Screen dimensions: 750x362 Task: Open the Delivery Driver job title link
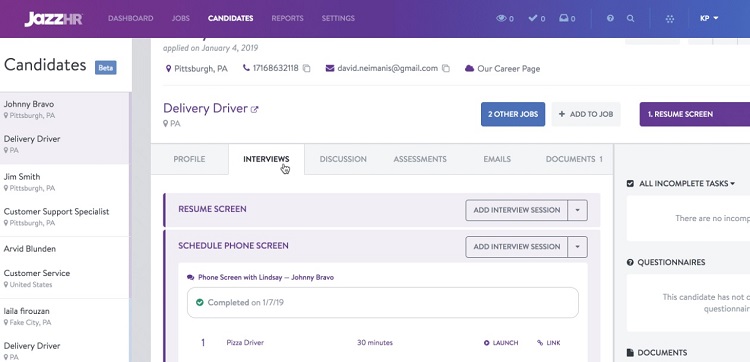205,109
